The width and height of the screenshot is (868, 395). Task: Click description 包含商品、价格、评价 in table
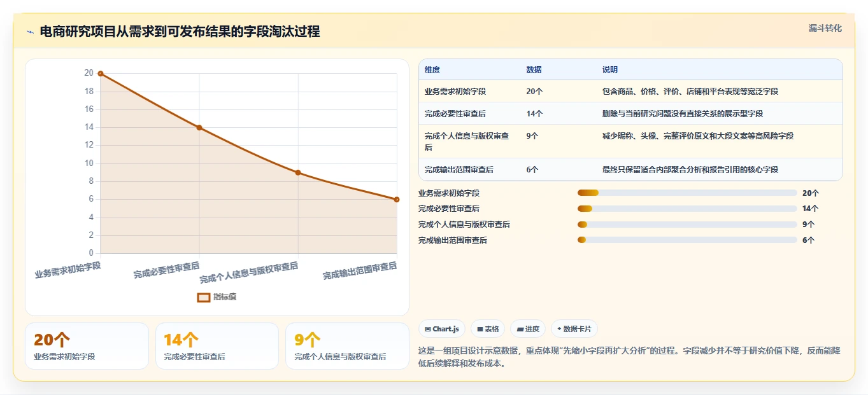[690, 92]
